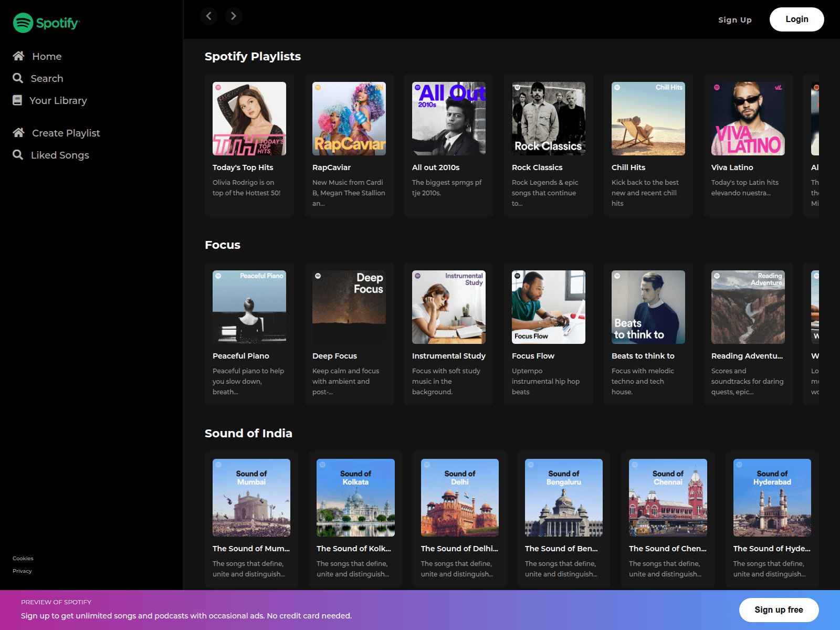Viewport: 840px width, 630px height.
Task: Click the Sign Up link
Action: click(734, 20)
